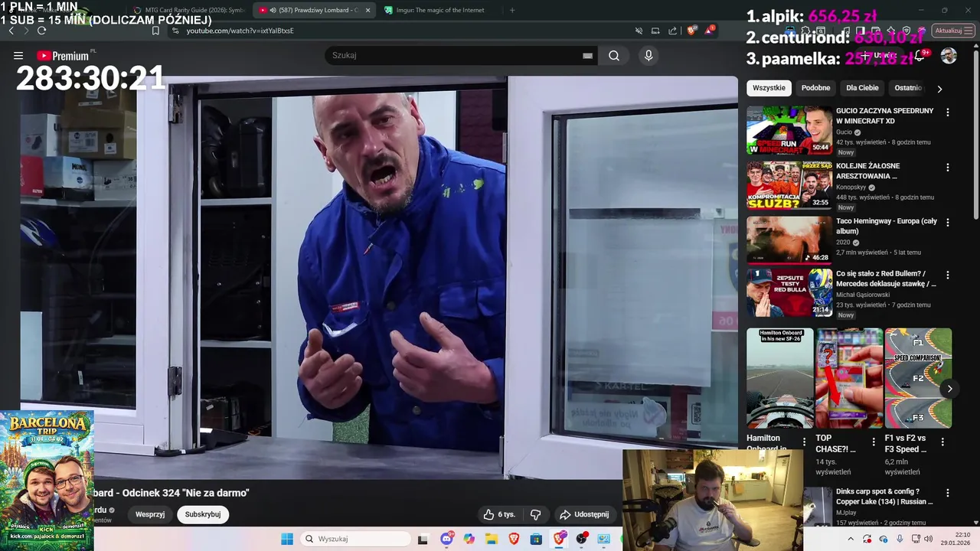The image size is (980, 551).
Task: Open options for GUCIO ZACZYNA SPEEDRUNY video
Action: [948, 112]
